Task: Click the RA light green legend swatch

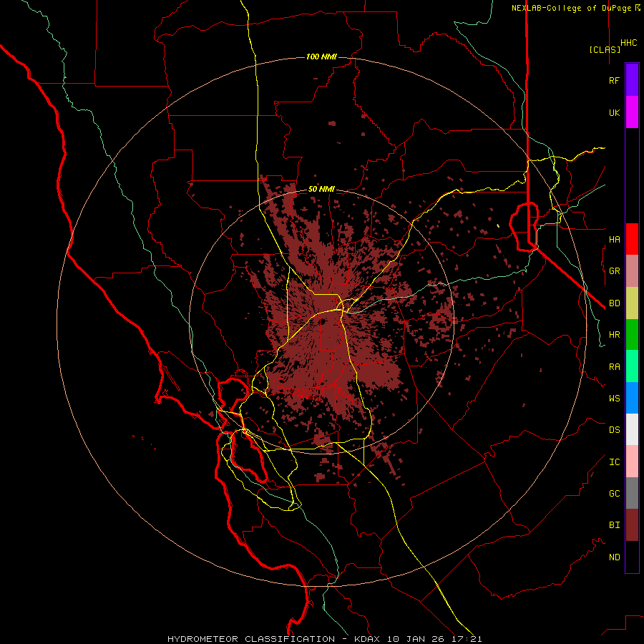Action: click(632, 366)
